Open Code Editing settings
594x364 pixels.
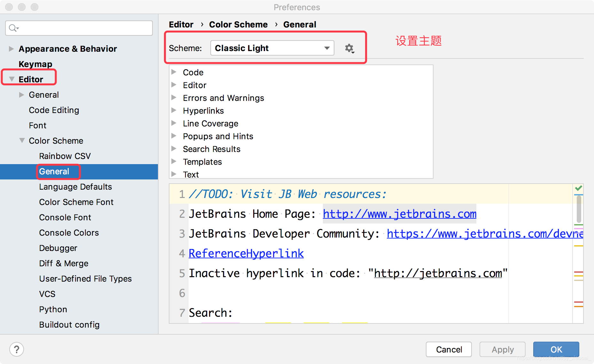pyautogui.click(x=54, y=110)
